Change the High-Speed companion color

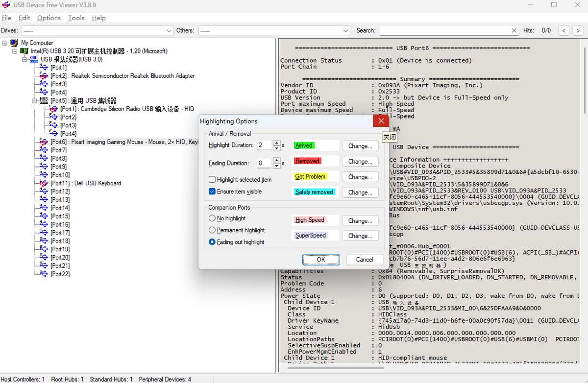click(360, 221)
